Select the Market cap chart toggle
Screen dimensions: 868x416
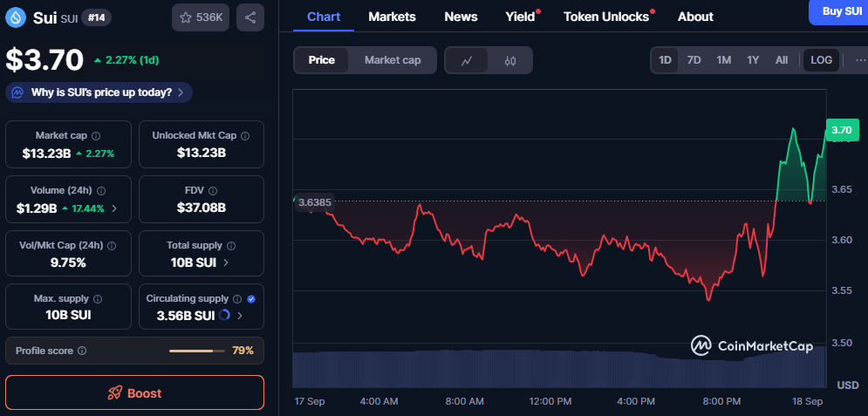[x=393, y=60]
